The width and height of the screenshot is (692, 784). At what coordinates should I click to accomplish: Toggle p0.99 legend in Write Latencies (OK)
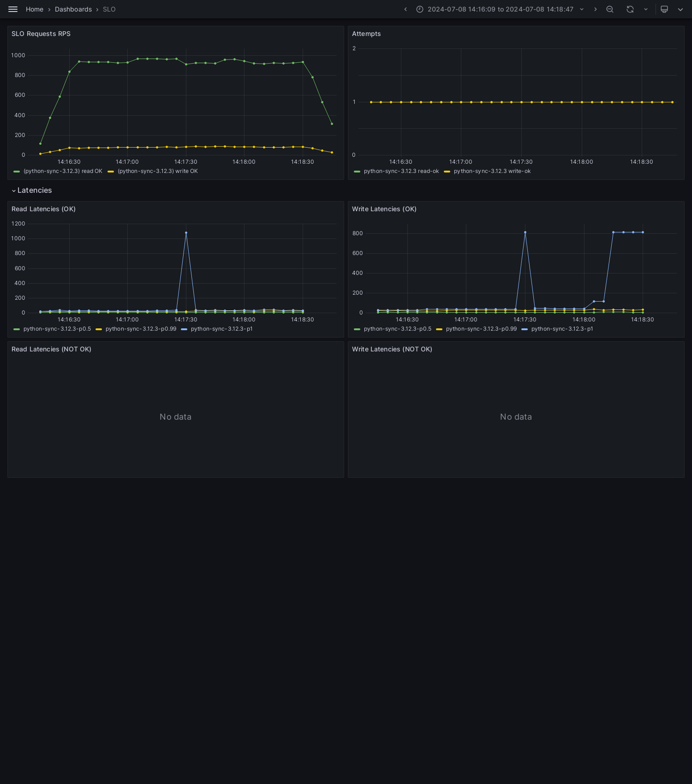[x=481, y=329]
